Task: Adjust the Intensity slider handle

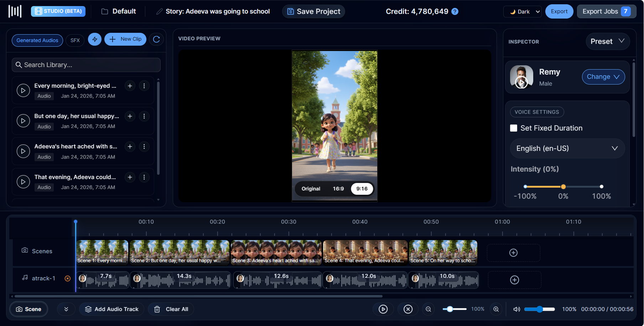Action: (563, 187)
